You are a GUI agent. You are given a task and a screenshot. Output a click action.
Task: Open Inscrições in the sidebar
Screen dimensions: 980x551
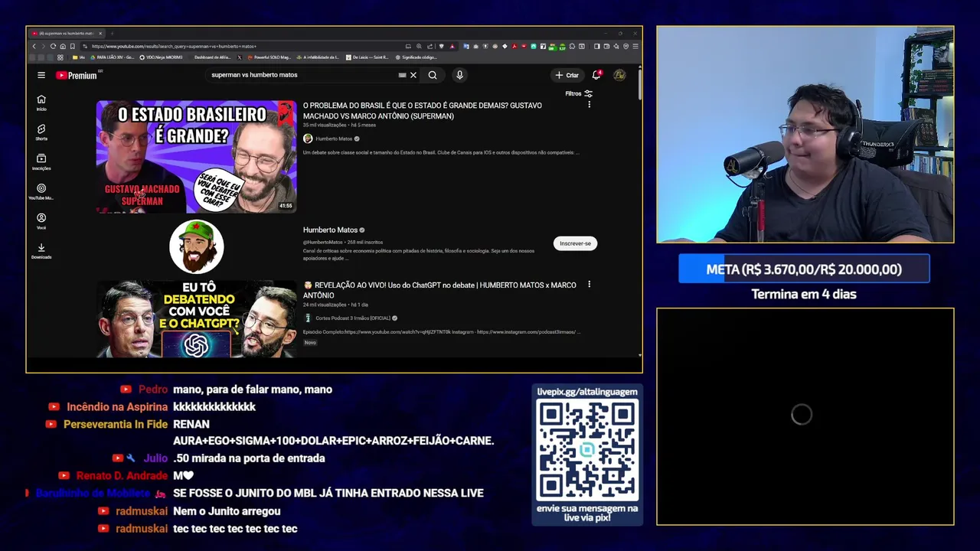pyautogui.click(x=41, y=162)
